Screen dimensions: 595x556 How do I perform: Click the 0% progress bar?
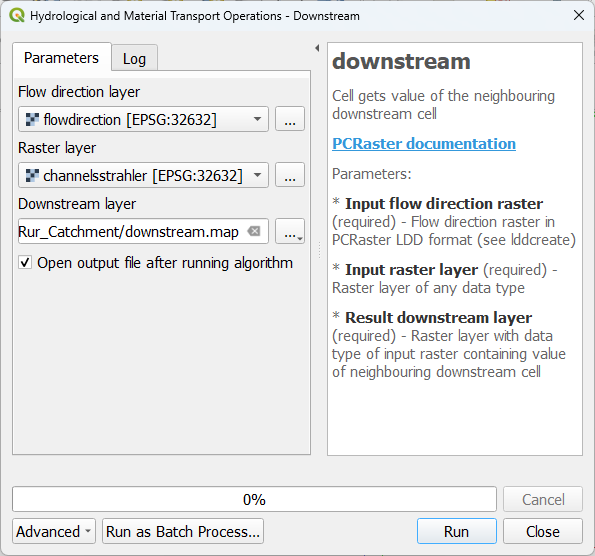point(254,499)
